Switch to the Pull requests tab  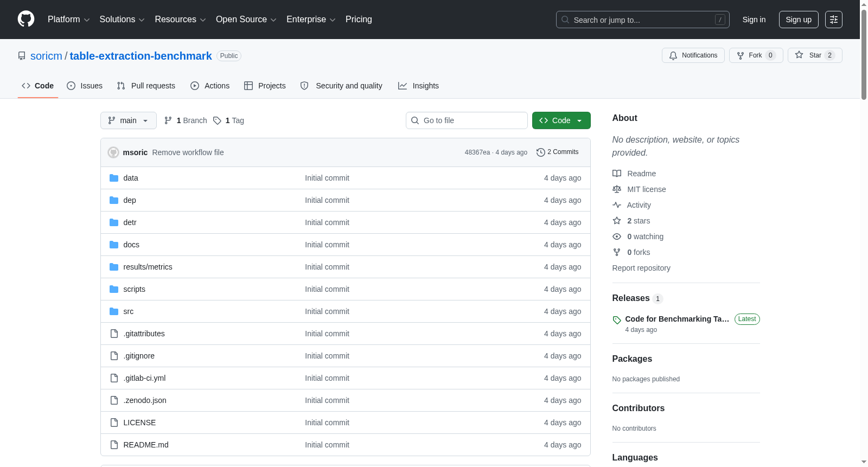(x=146, y=86)
